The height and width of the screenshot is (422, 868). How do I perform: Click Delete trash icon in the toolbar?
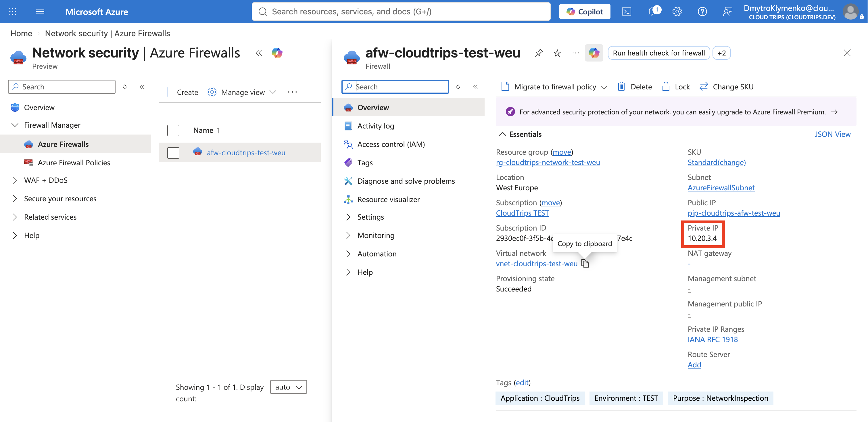pyautogui.click(x=635, y=87)
